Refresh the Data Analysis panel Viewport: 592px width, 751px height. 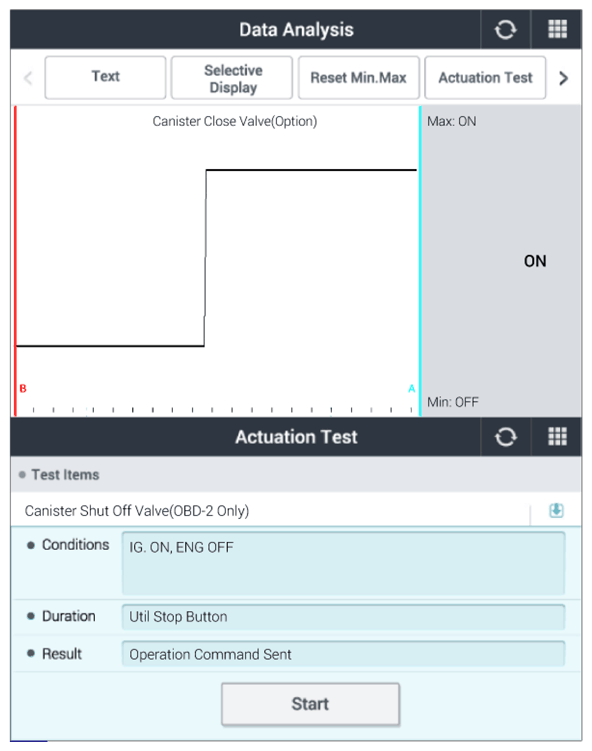[x=505, y=30]
